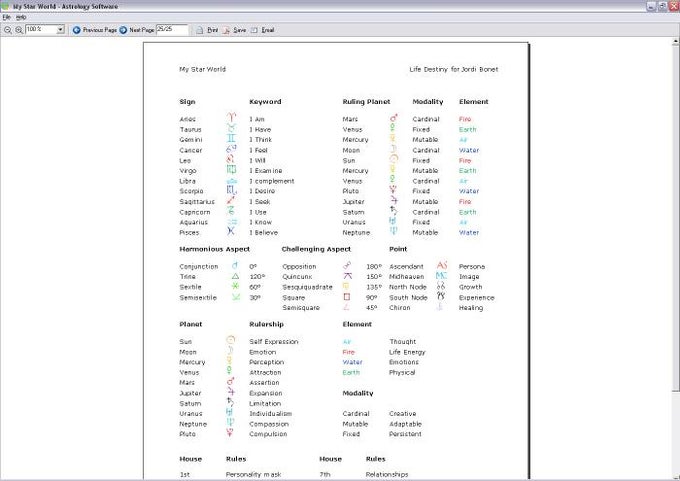
Task: Click the 'Relationships' 7th house text
Action: click(387, 475)
